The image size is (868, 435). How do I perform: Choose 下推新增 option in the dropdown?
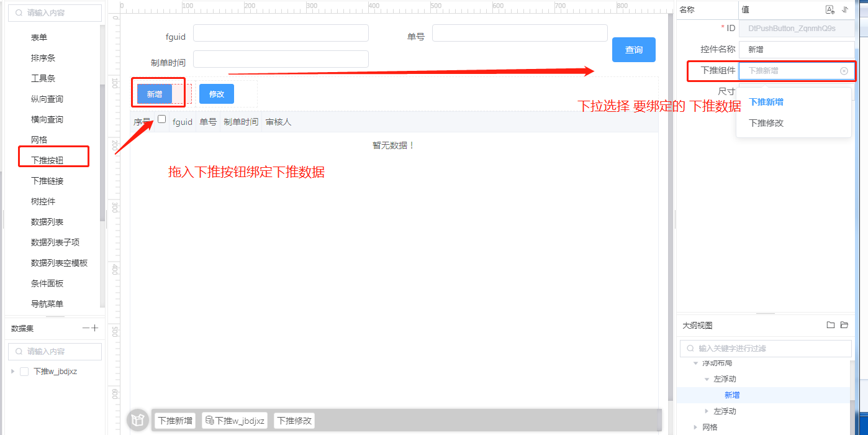point(766,102)
